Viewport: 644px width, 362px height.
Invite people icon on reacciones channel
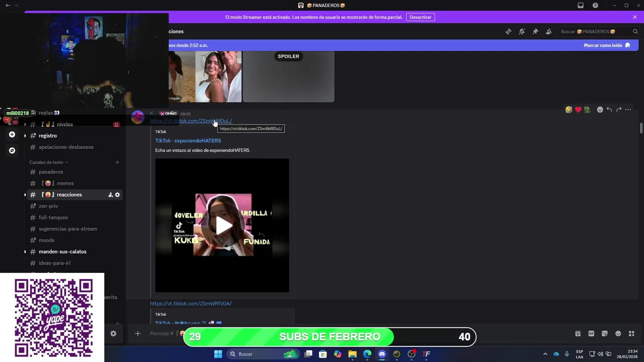coord(110,195)
